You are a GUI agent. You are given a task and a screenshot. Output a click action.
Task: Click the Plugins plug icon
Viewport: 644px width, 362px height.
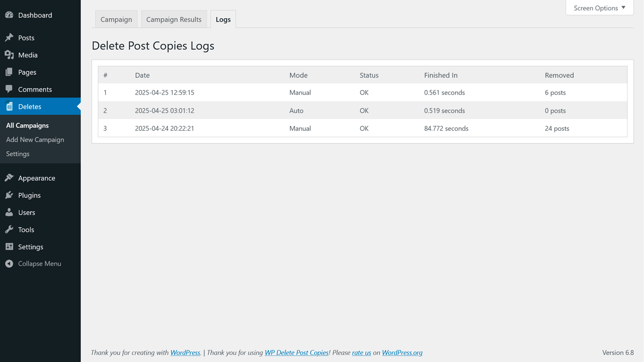[9, 195]
